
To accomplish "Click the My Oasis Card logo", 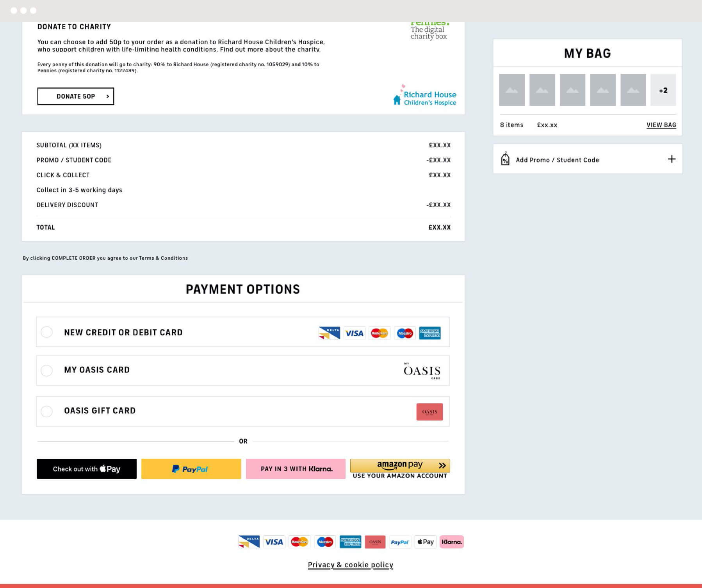I will (422, 371).
